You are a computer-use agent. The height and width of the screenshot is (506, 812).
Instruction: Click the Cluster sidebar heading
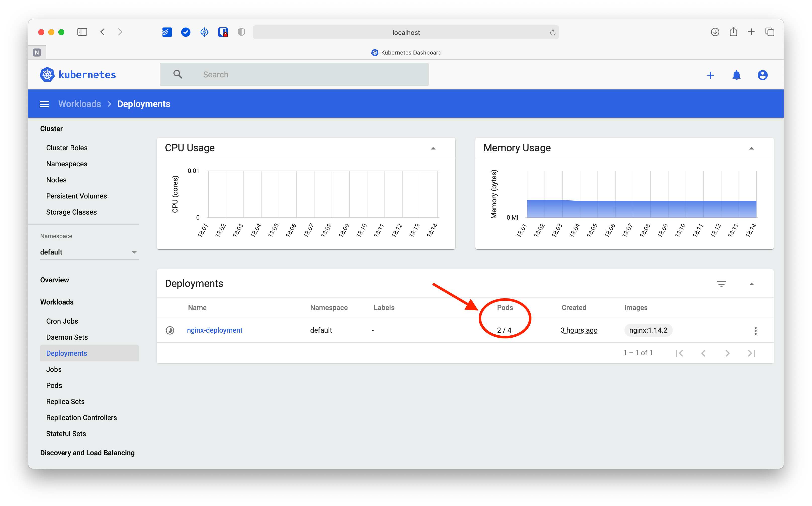click(51, 128)
